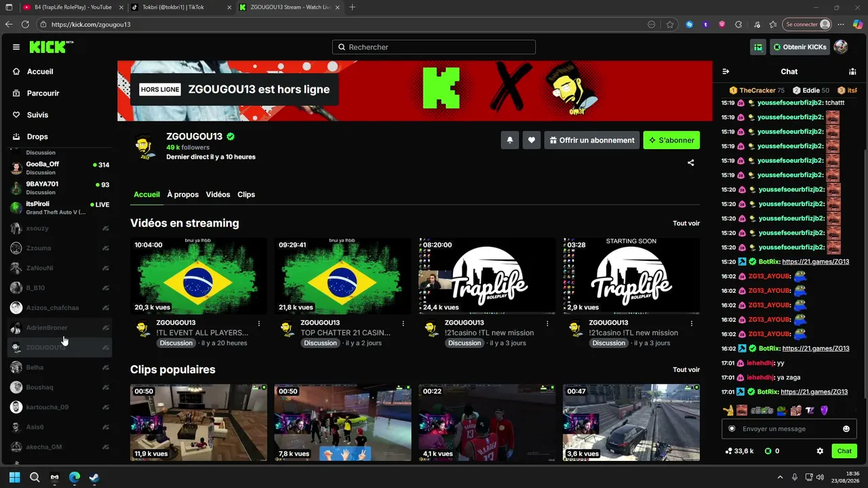
Task: Open Drops in the sidebar
Action: tap(37, 137)
